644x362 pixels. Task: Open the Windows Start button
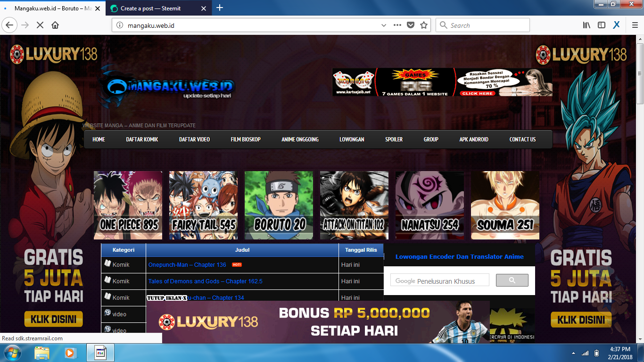[x=11, y=353]
